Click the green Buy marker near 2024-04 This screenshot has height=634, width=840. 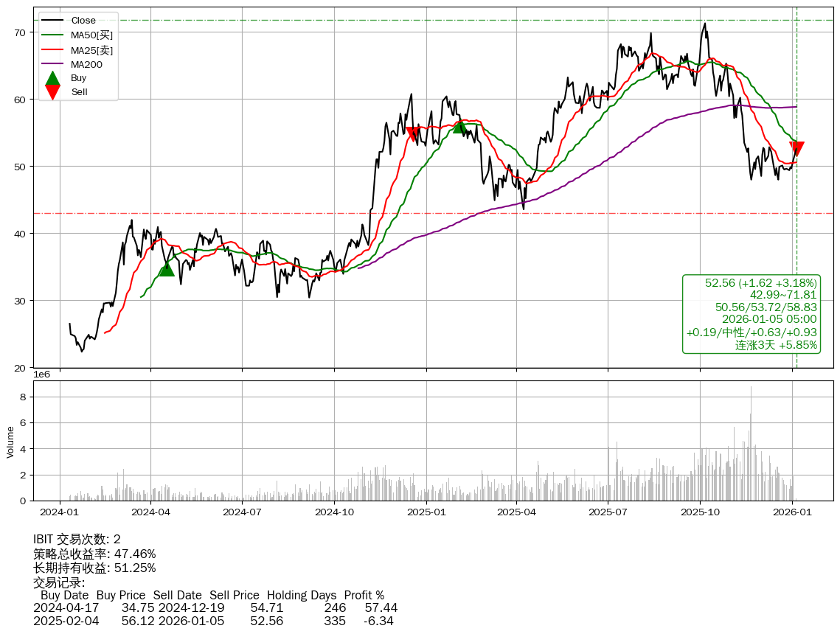point(166,269)
